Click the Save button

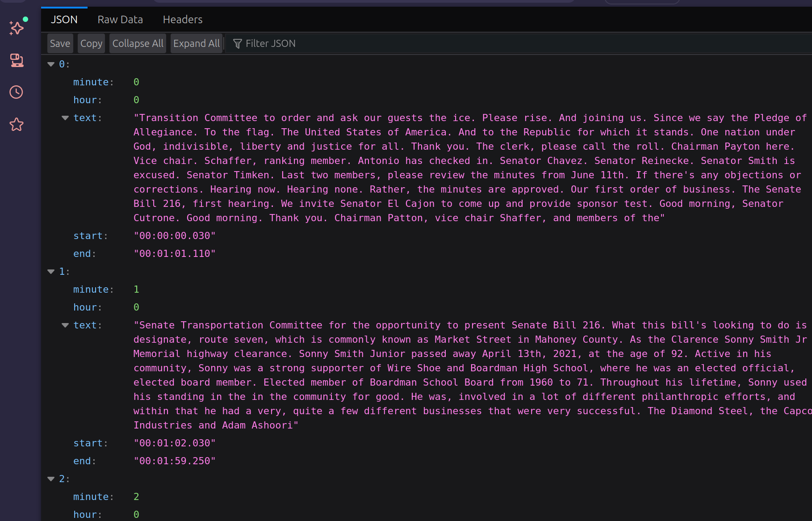point(60,43)
